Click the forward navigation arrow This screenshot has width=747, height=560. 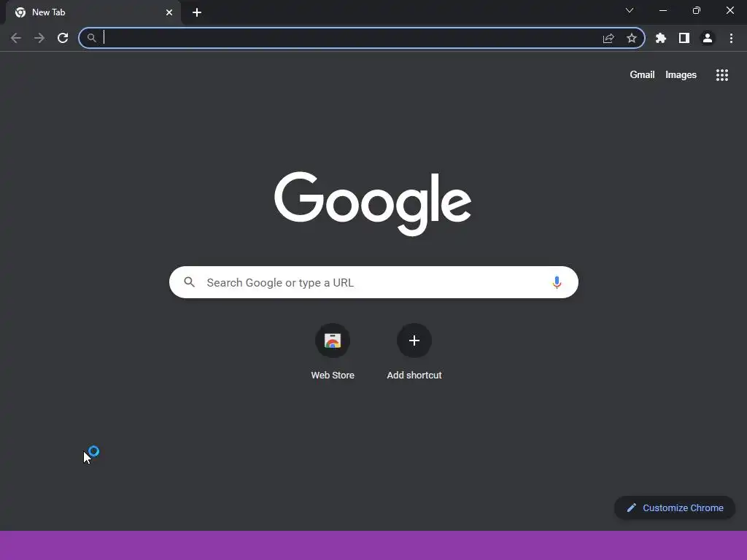point(39,38)
